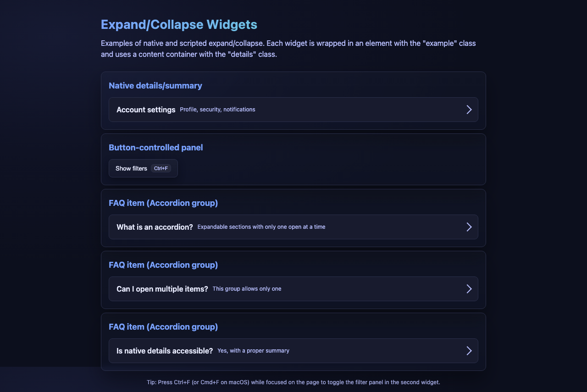
Task: Click the Account settings chevron icon
Action: tap(469, 110)
